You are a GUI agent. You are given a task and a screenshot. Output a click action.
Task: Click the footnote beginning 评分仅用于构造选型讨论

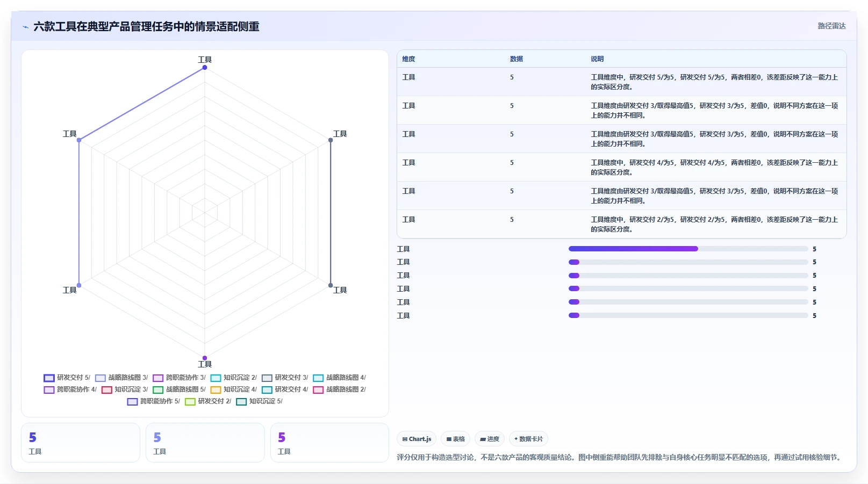[x=620, y=457]
